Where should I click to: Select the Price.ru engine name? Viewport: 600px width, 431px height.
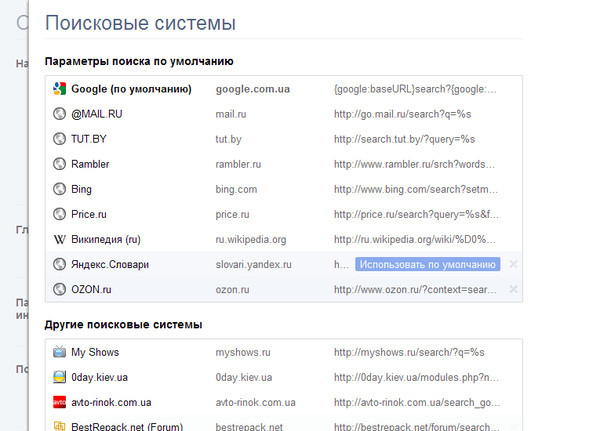(89, 214)
